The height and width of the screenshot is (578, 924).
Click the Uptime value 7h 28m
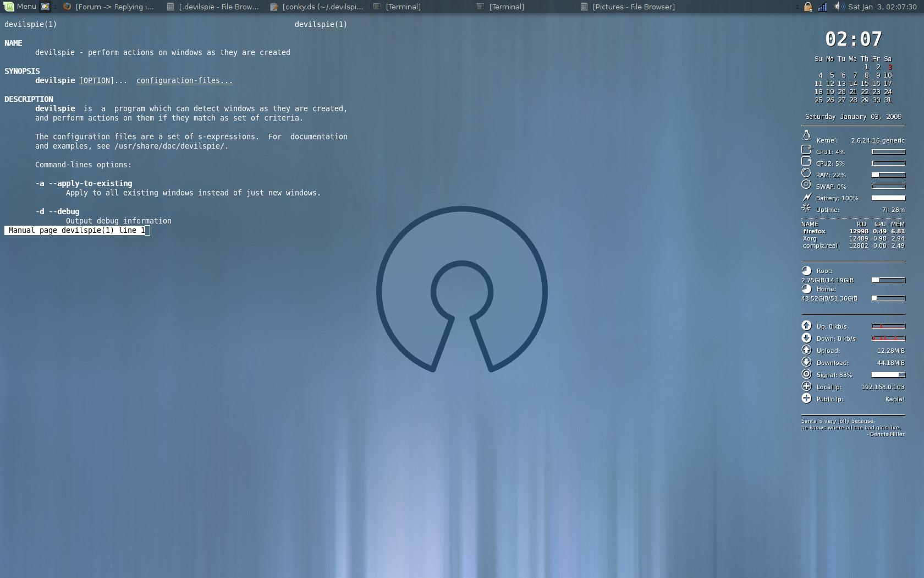click(x=893, y=210)
